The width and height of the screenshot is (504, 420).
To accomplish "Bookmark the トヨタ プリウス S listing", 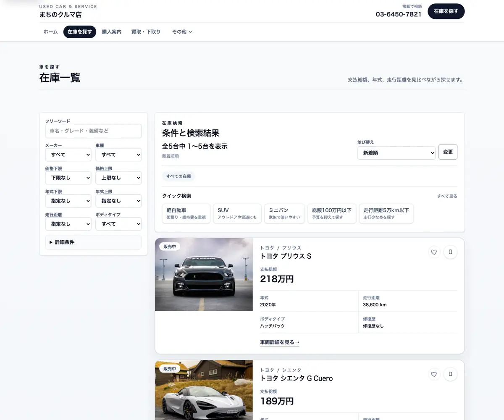I will click(x=450, y=252).
